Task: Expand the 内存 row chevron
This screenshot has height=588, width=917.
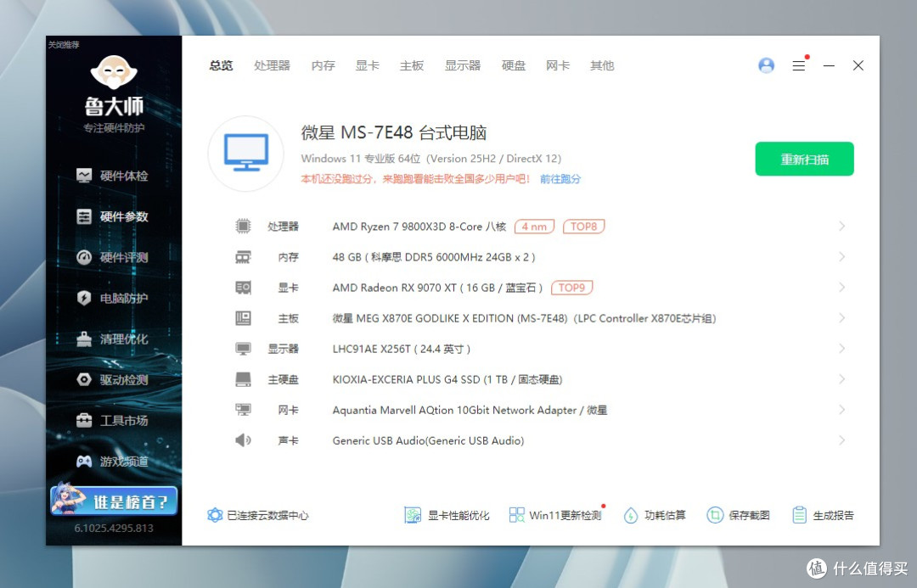Action: (841, 256)
